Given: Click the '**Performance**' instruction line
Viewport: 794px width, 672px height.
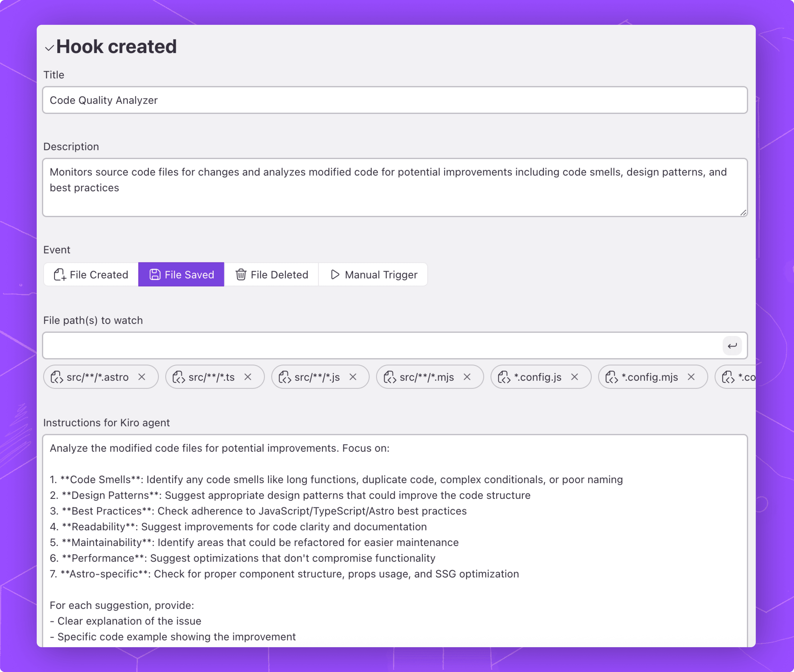Looking at the screenshot, I should [243, 558].
